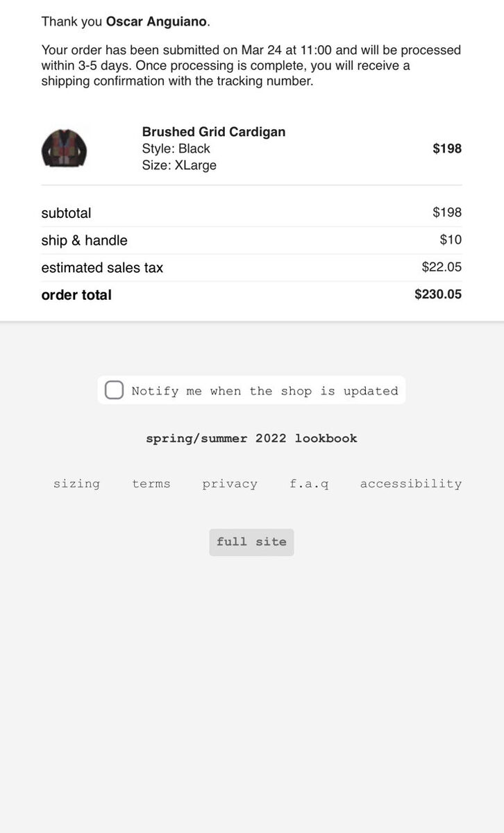
Task: Click the subtotal row label
Action: [x=66, y=213]
